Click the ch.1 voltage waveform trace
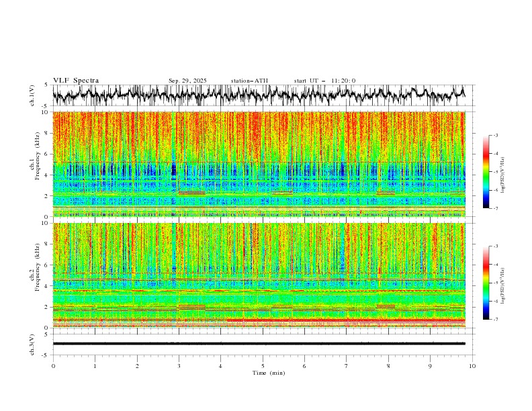This screenshot has width=532, height=411. coord(259,95)
